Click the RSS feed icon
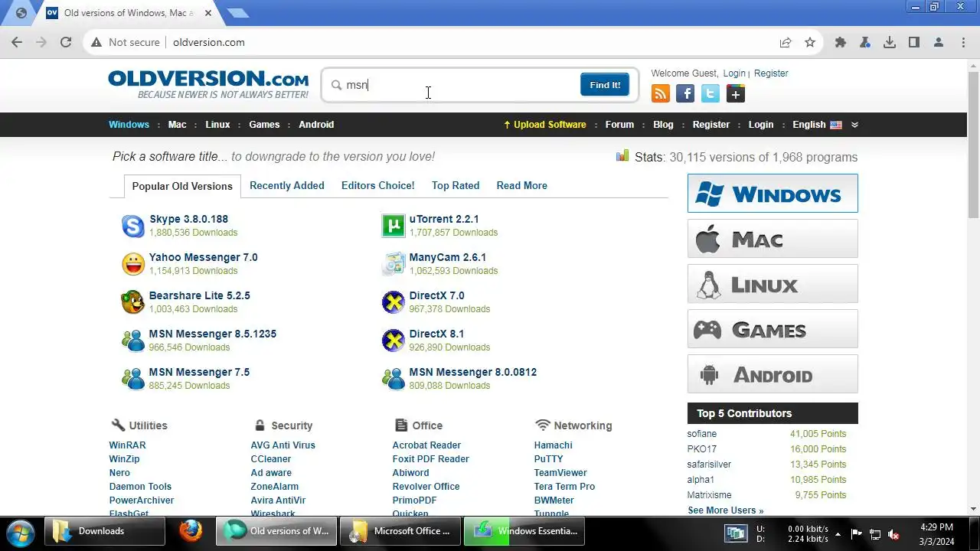Viewport: 980px width, 551px height. [660, 93]
